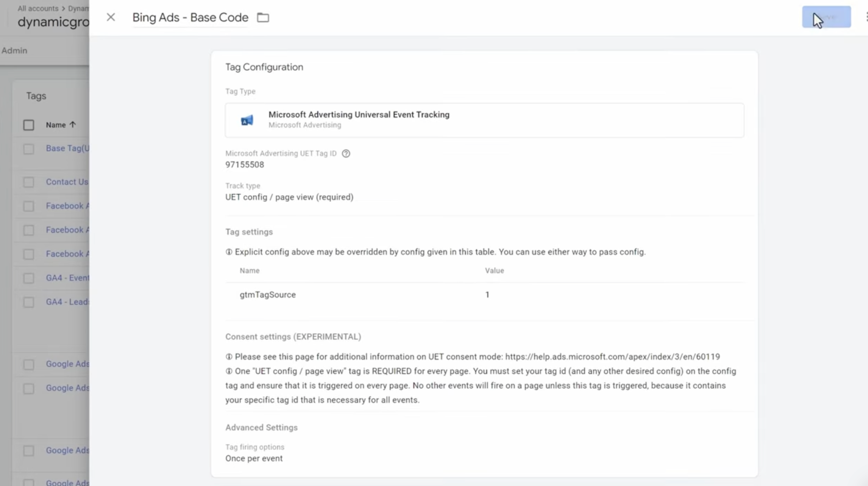Viewport: 868px width, 486px height.
Task: Open the Contact Us tag link
Action: (x=67, y=182)
